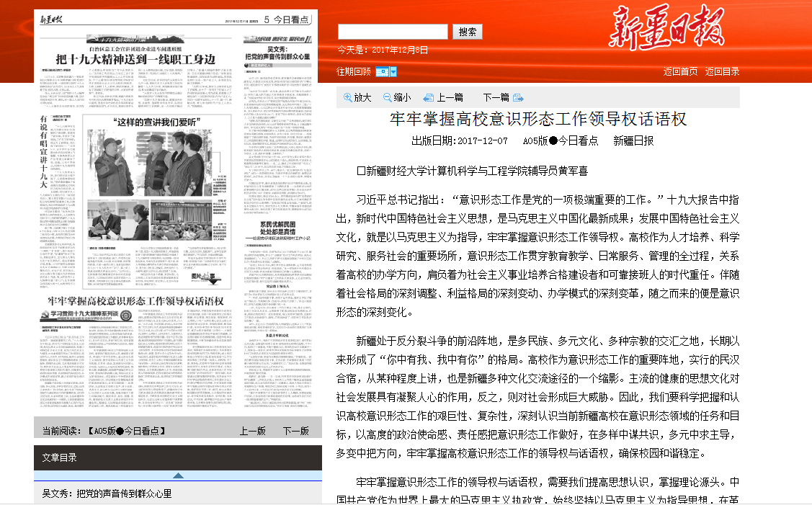812x505 pixels.
Task: Click the zoom in (放大) magnifier icon
Action: tap(348, 98)
